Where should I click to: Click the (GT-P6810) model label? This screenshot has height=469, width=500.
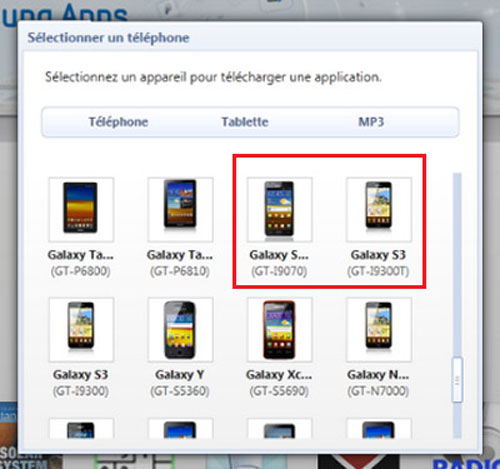point(180,271)
